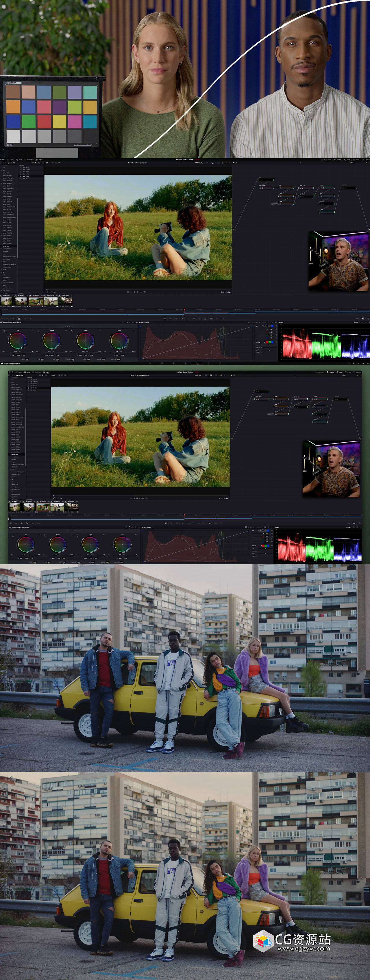This screenshot has width=370, height=980.
Task: Toggle Clips strip in upper Resolve window
Action: click(x=39, y=160)
